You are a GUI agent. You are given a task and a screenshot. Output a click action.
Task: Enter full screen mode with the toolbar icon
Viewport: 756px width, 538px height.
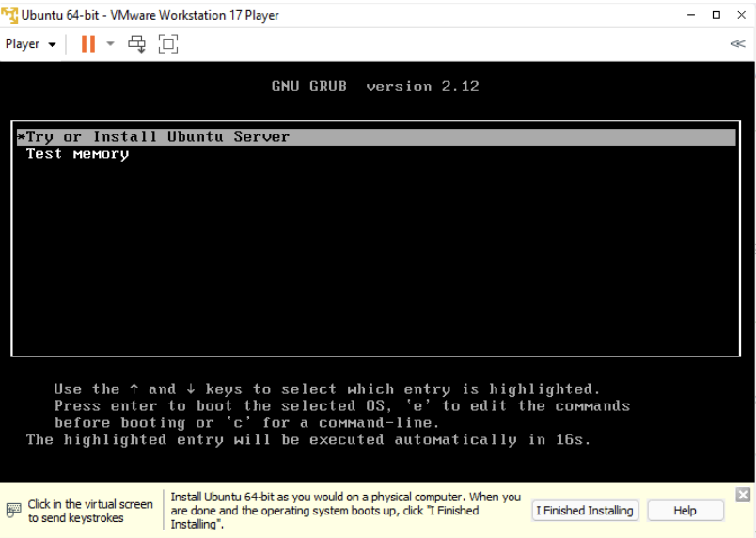(x=168, y=44)
